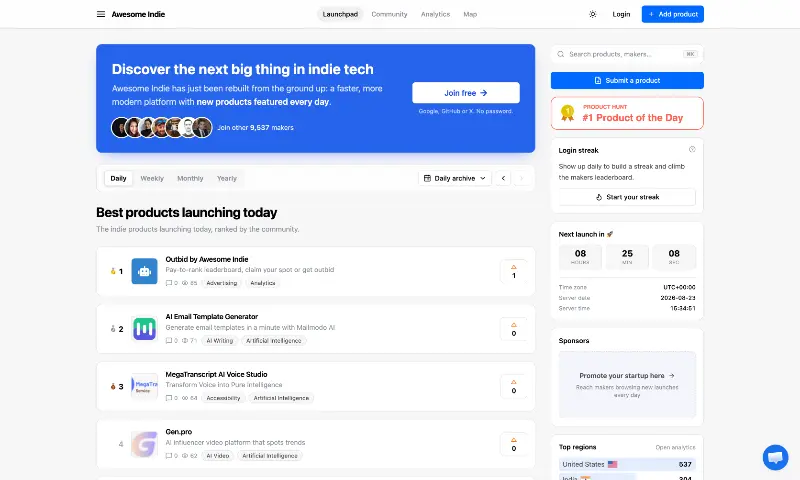The height and width of the screenshot is (480, 800).
Task: Upvote Outbid by Awesome Indie
Action: tap(514, 271)
